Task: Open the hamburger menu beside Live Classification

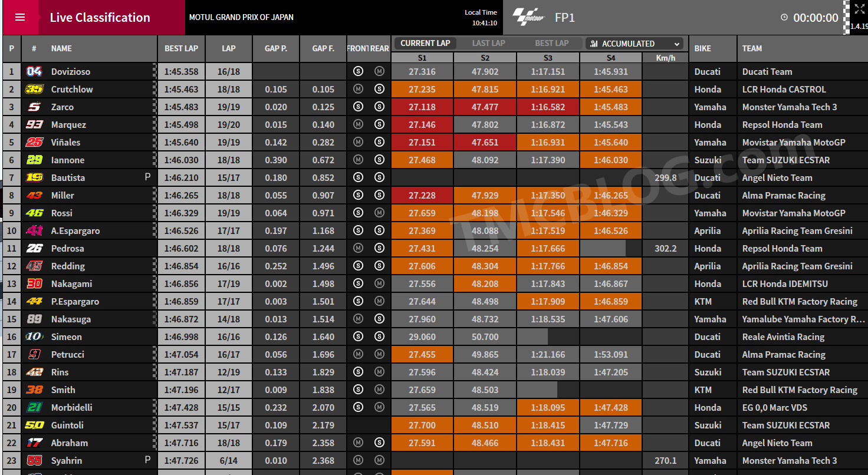Action: (20, 17)
